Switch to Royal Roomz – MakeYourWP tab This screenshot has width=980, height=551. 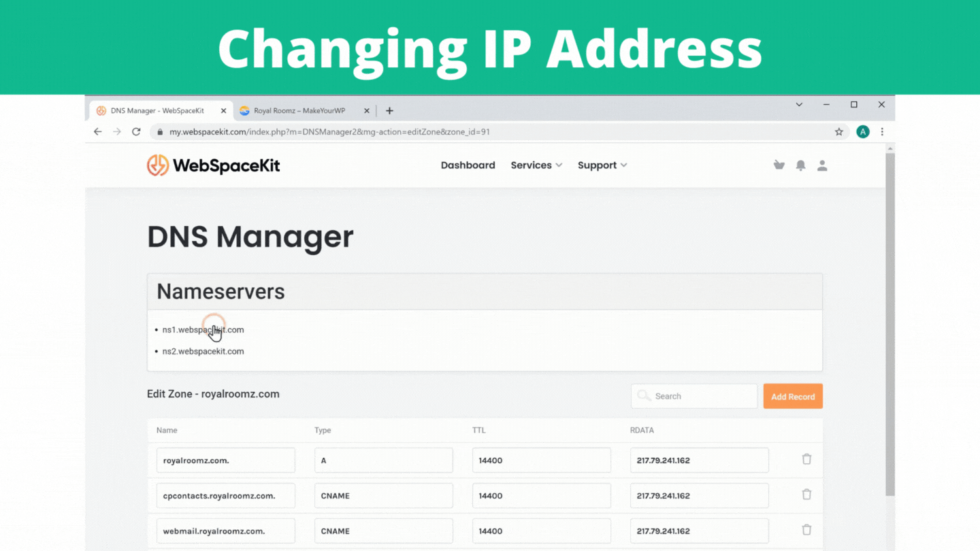[x=299, y=111]
